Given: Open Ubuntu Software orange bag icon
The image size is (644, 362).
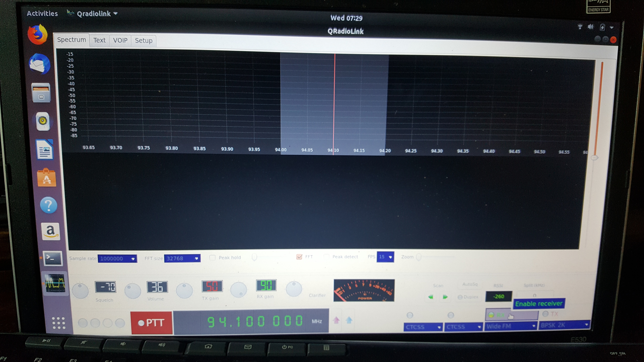Looking at the screenshot, I should coord(47,178).
